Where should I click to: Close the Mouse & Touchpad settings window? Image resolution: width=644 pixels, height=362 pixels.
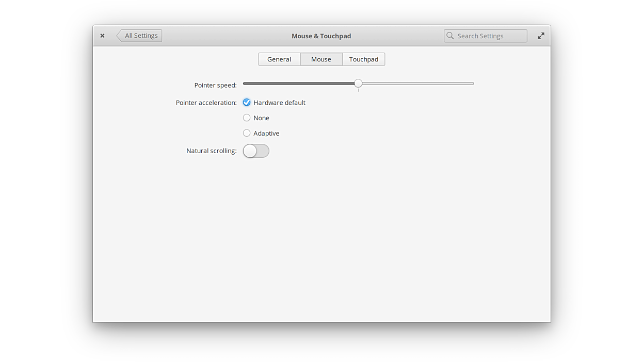tap(102, 36)
